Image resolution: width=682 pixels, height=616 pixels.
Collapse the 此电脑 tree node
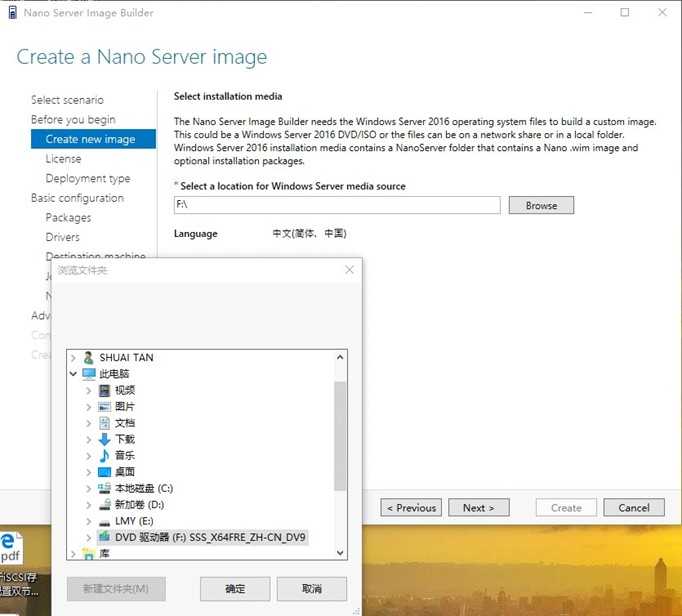tap(73, 374)
